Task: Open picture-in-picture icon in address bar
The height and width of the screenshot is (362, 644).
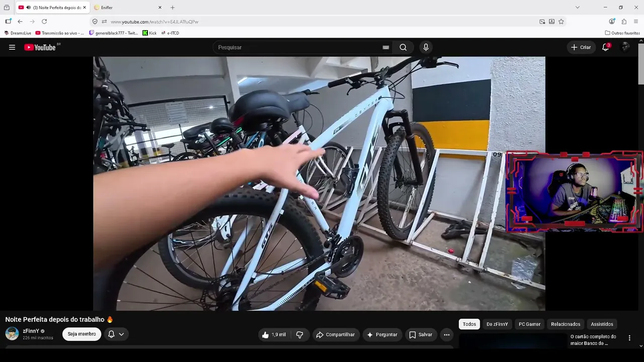Action: pos(542,22)
